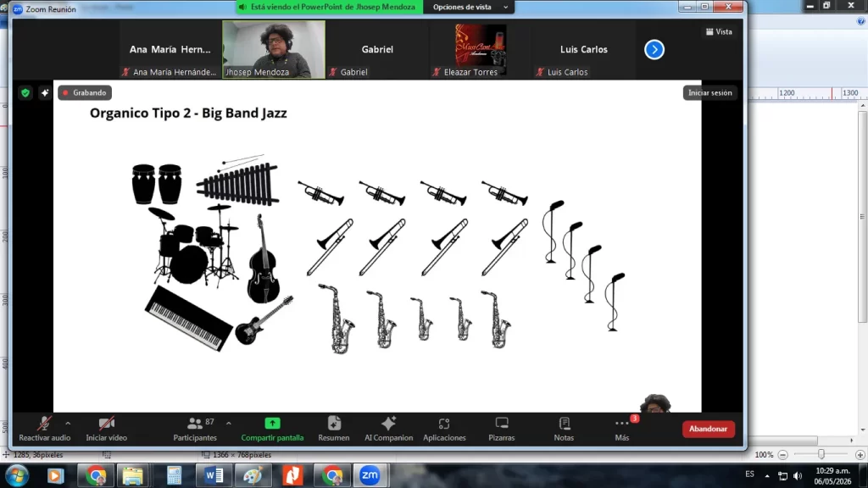
Task: Open the second Chrome taskbar icon
Action: pyautogui.click(x=332, y=475)
